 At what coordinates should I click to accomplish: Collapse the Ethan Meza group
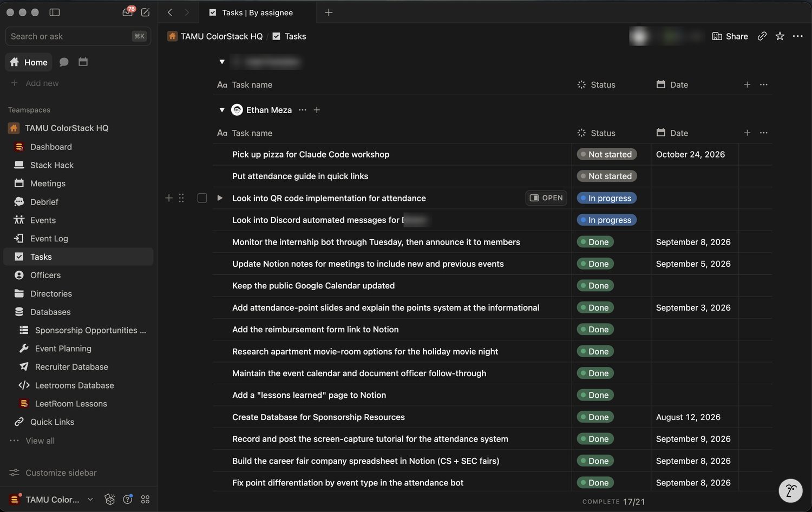tap(222, 110)
